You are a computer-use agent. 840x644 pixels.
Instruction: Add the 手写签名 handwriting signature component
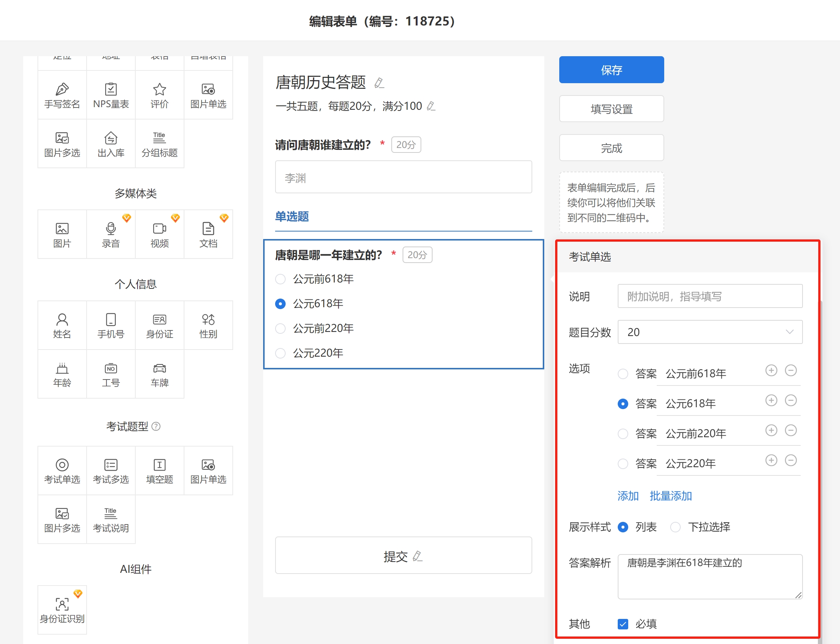click(62, 96)
